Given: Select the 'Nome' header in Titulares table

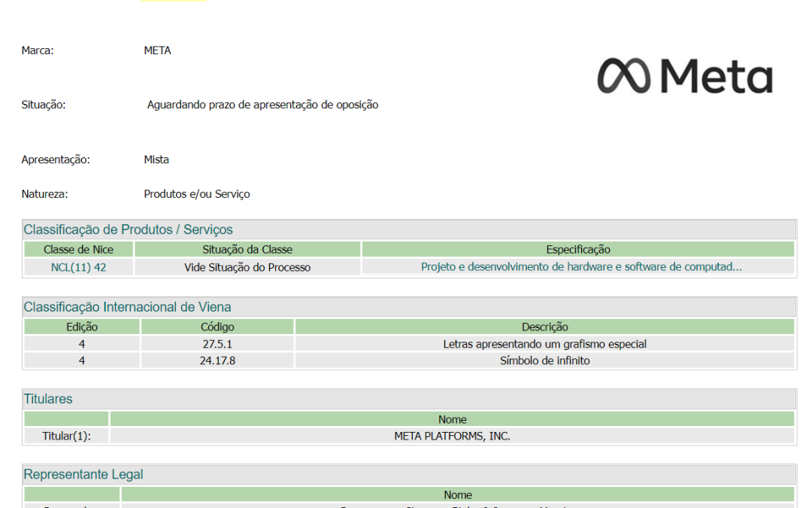Looking at the screenshot, I should coord(452,419).
